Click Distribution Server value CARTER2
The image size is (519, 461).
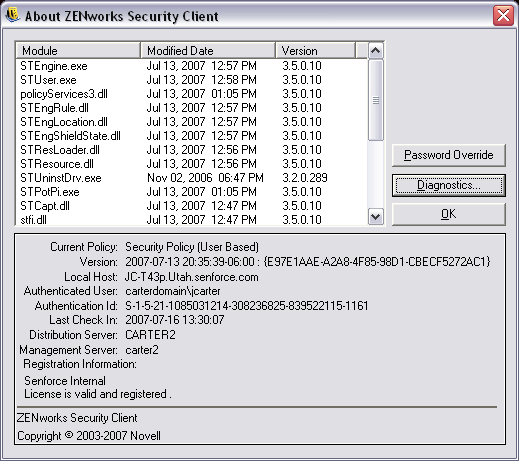[150, 335]
